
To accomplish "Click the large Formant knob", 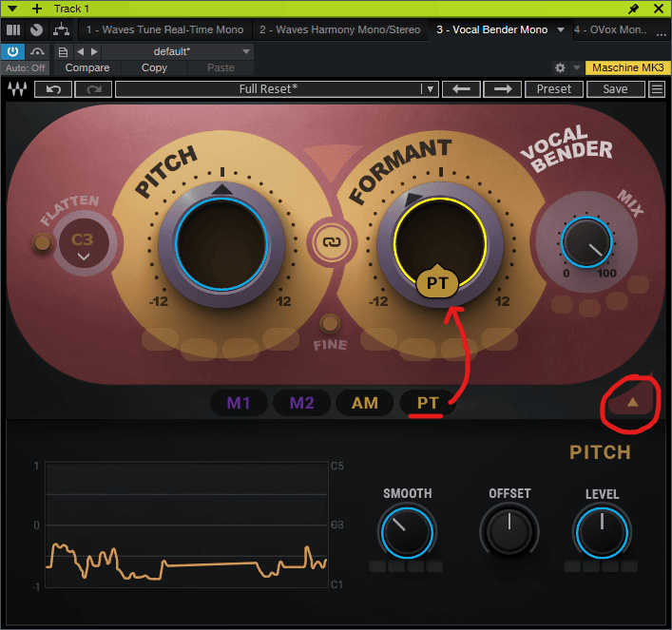I will tap(440, 243).
